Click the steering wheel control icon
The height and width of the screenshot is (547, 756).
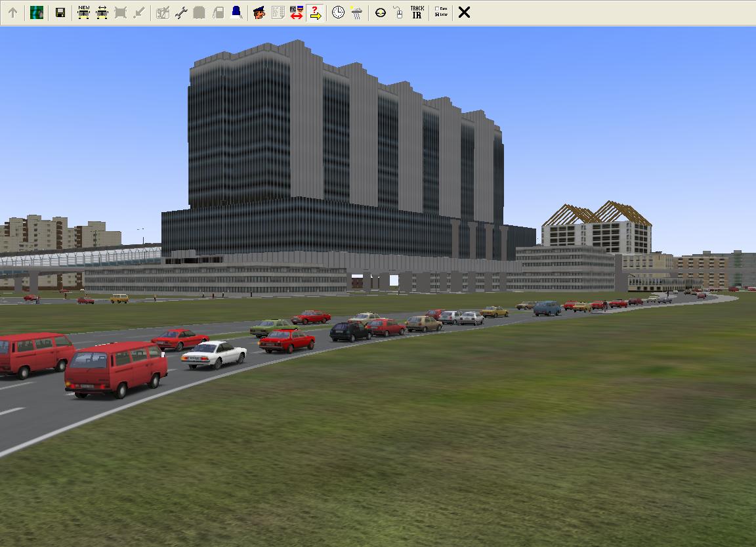point(381,12)
